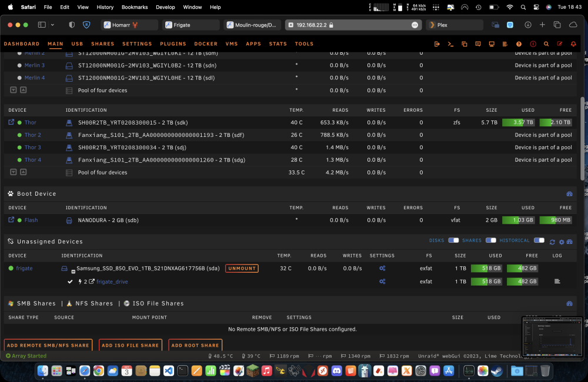Switch to the DOCKER tab

pyautogui.click(x=206, y=44)
